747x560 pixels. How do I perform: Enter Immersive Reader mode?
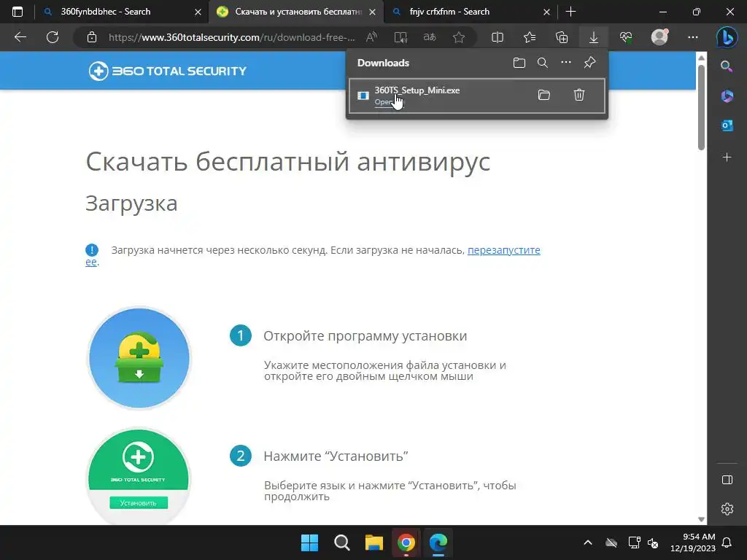(400, 37)
